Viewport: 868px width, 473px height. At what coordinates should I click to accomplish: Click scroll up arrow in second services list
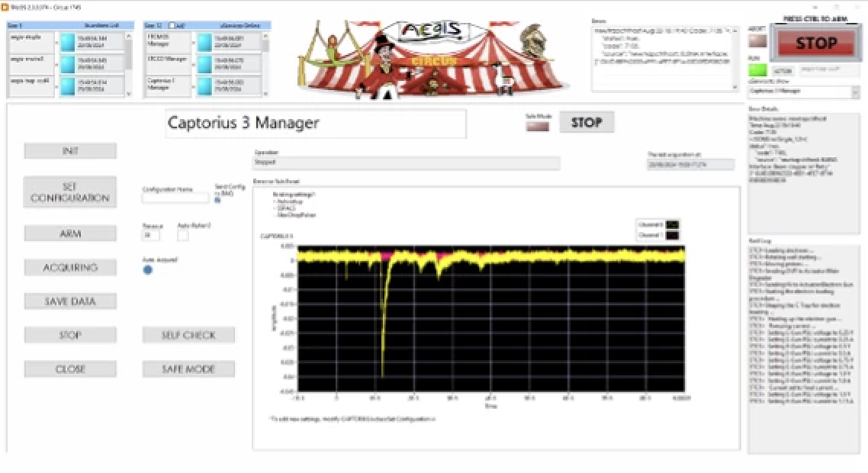(265, 36)
